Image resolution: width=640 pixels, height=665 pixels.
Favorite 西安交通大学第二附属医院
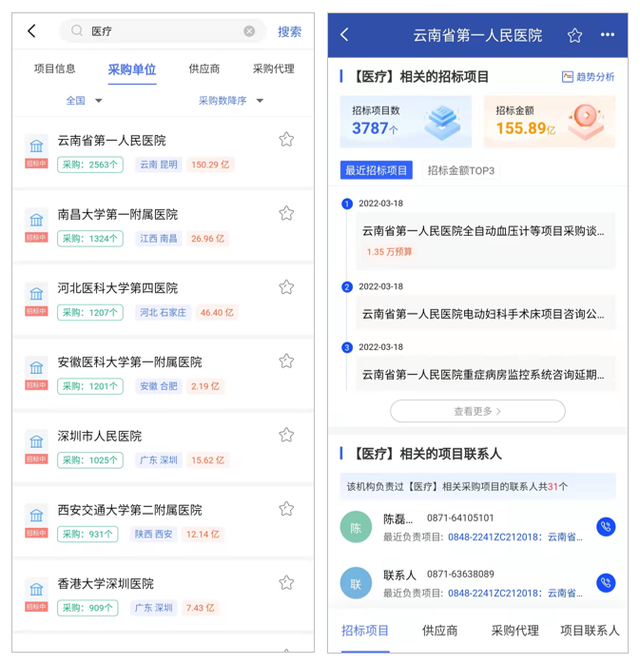click(286, 509)
